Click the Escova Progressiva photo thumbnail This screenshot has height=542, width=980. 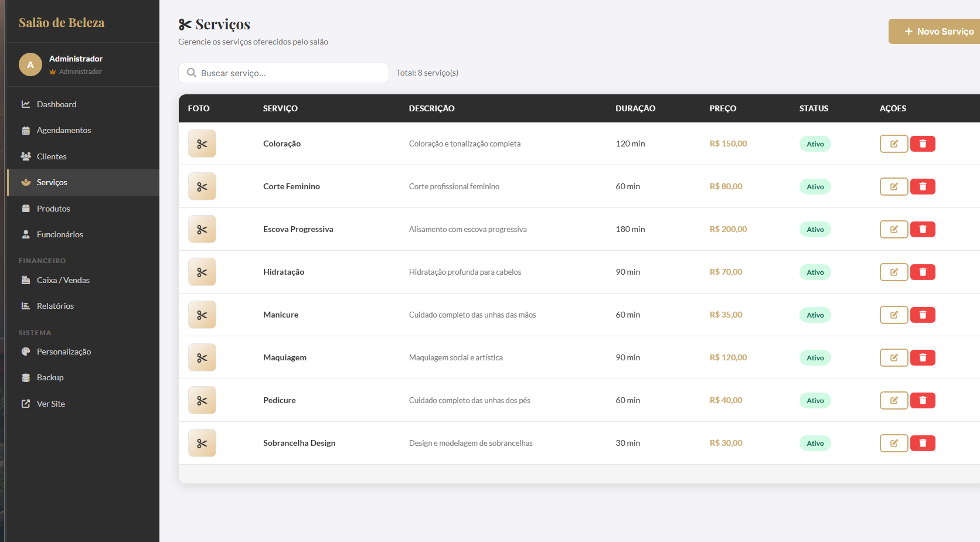202,229
